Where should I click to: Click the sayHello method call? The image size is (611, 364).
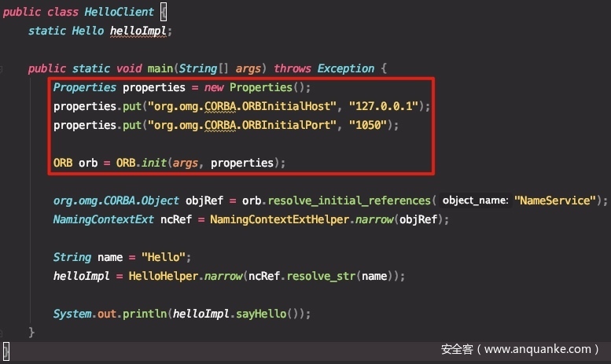(261, 314)
